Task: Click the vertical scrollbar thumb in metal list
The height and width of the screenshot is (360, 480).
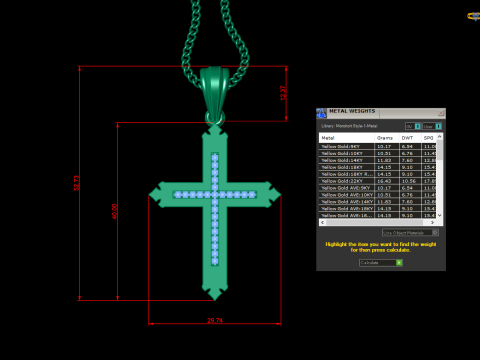Action: pos(440,150)
